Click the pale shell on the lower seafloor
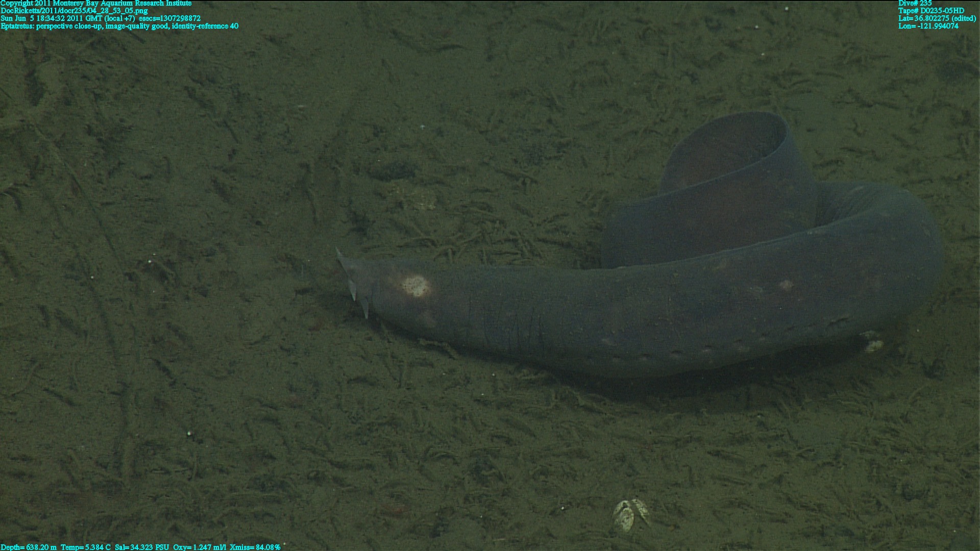980x551 pixels. pos(629,514)
